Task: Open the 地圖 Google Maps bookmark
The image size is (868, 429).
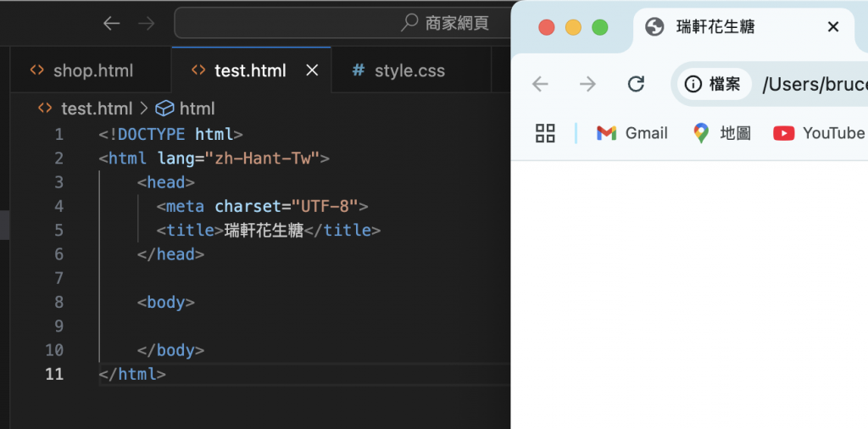Action: (722, 133)
